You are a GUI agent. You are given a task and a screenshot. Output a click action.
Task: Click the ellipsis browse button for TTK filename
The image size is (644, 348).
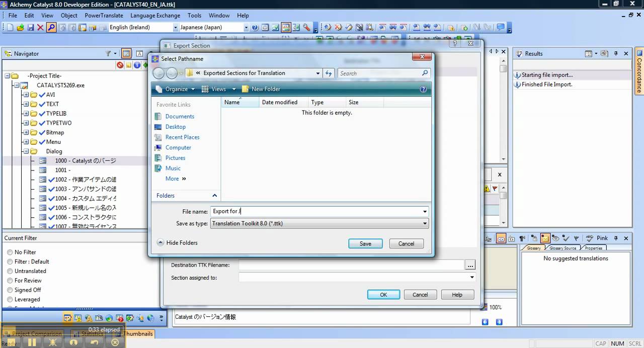pyautogui.click(x=470, y=265)
